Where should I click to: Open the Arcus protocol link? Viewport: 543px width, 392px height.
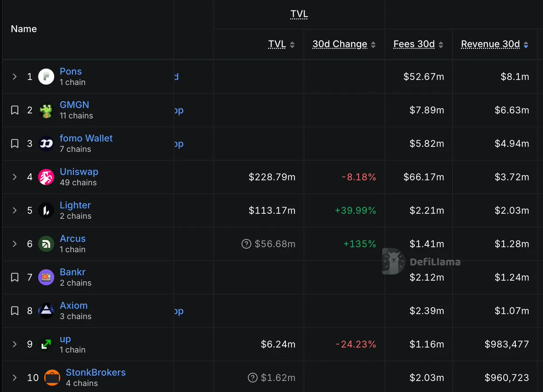[x=72, y=239]
